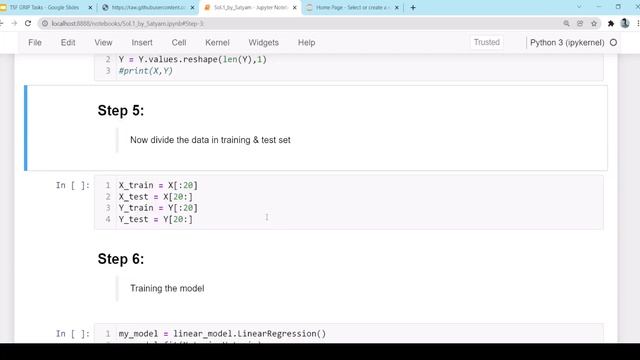Click the Python 3 (ipykernel) label
640x360 pixels.
click(x=567, y=42)
